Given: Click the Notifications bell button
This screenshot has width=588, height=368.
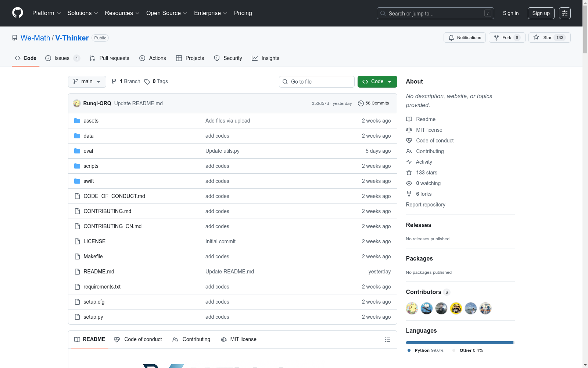Looking at the screenshot, I should click(x=465, y=38).
